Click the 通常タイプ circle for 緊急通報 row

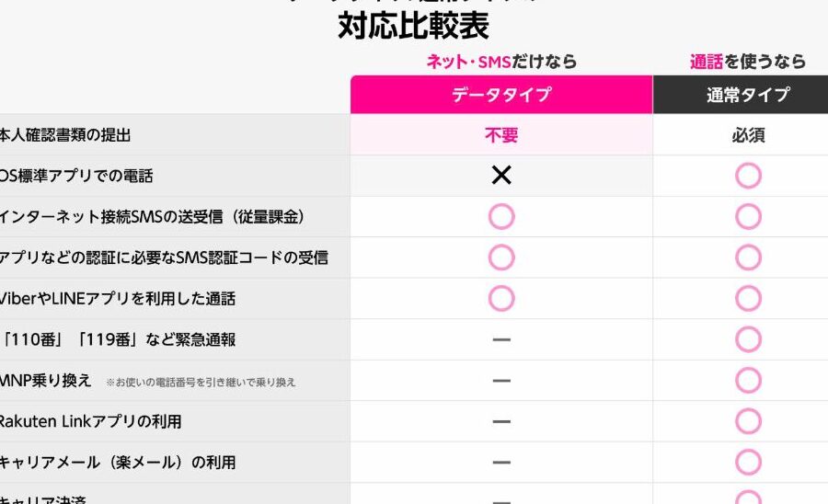click(x=748, y=339)
